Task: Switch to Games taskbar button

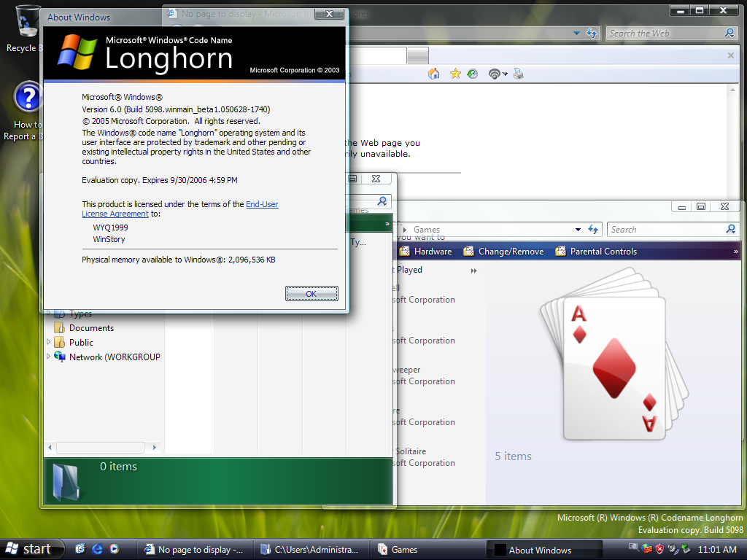Action: [428, 550]
